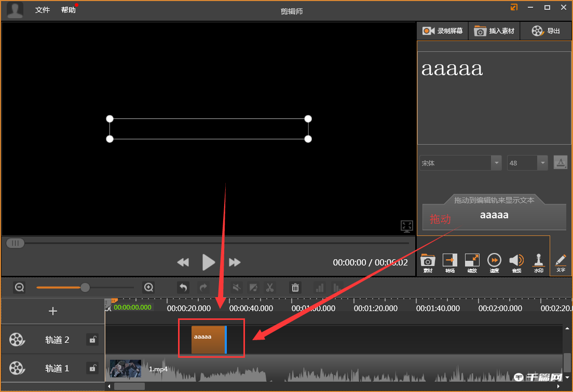Click the undo arrow icon
This screenshot has width=573, height=392.
tap(183, 287)
